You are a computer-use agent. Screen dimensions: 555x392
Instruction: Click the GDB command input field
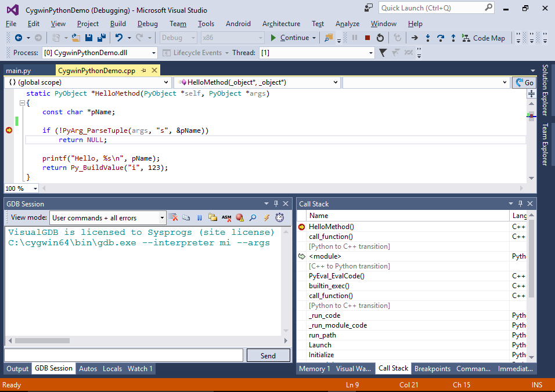coord(124,355)
